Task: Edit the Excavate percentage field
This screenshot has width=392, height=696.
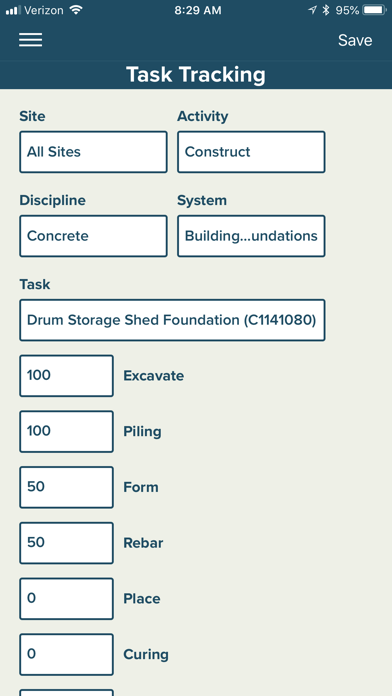Action: pyautogui.click(x=66, y=376)
